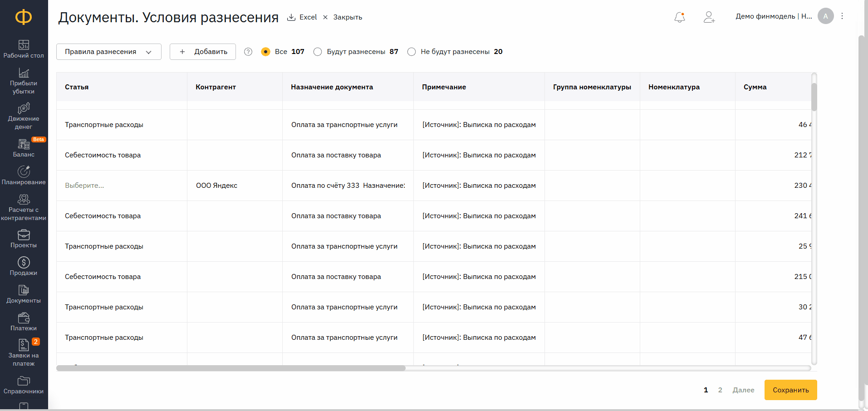Open Движение денег section
The width and height of the screenshot is (868, 411).
point(24,116)
